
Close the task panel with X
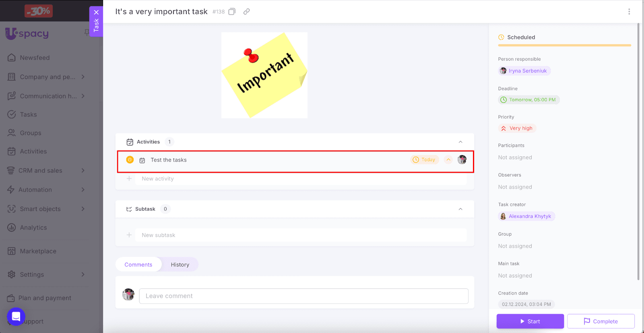(x=96, y=12)
